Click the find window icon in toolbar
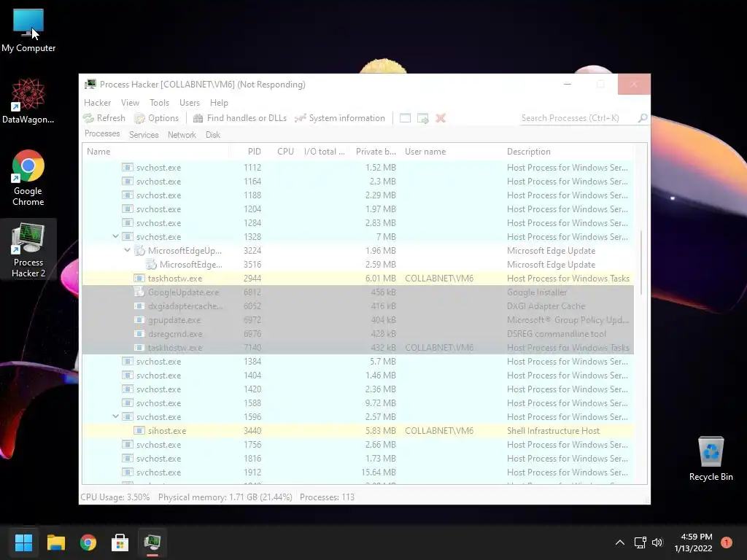 [405, 118]
